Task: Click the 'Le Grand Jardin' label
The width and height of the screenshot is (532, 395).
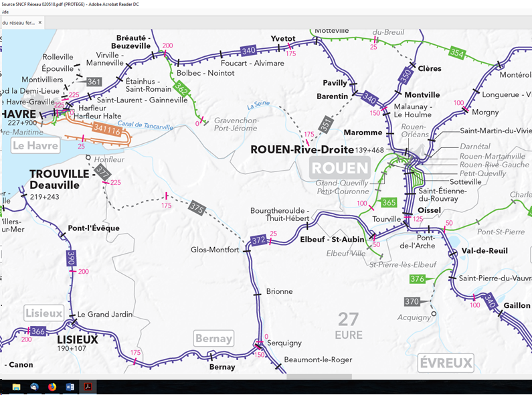Action: click(x=105, y=315)
